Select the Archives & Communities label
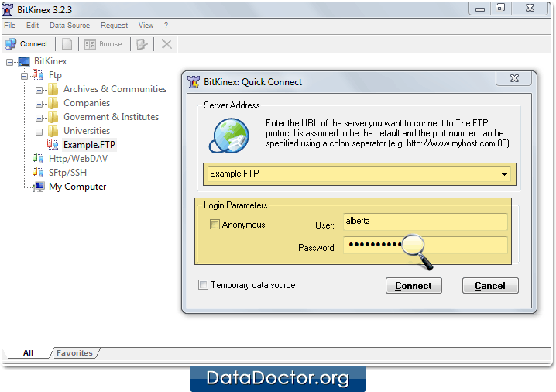556x392 pixels. (x=115, y=89)
